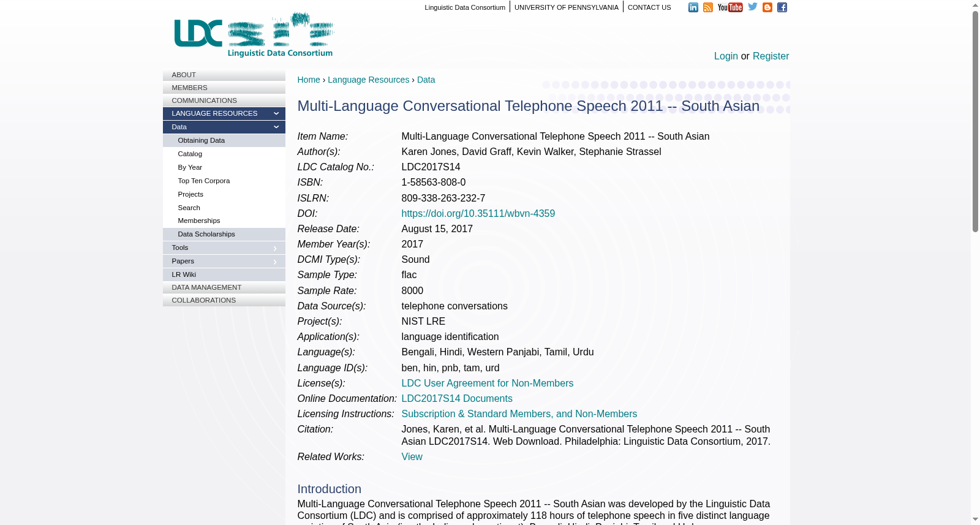The width and height of the screenshot is (980, 525).
Task: Click the Introduction heading
Action: (330, 489)
